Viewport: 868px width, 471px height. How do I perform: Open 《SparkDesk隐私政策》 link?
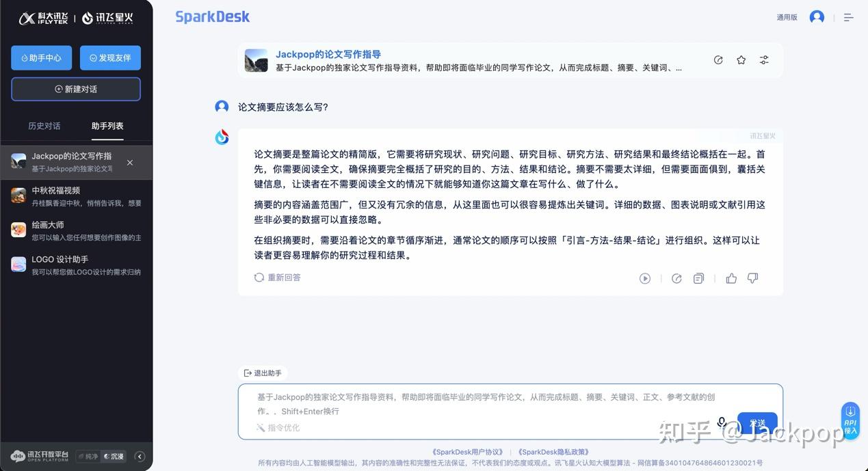553,452
